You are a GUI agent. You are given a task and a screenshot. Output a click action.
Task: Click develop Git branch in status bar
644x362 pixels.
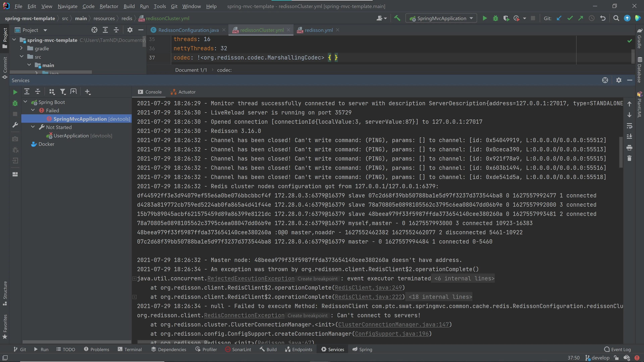(x=598, y=358)
